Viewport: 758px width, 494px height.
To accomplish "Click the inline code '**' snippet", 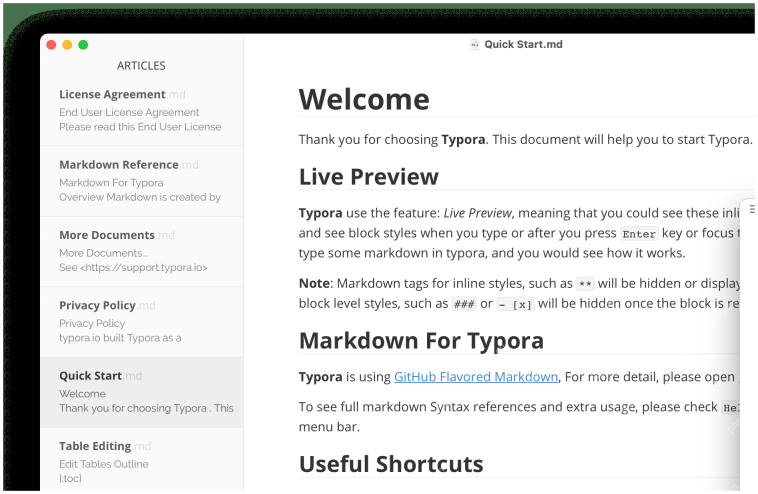I will pos(585,284).
